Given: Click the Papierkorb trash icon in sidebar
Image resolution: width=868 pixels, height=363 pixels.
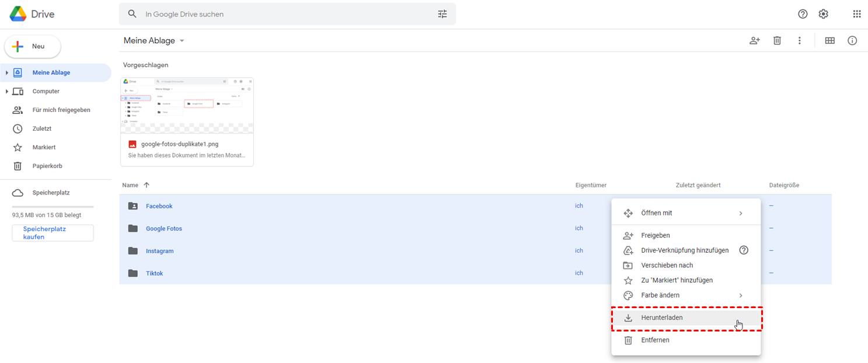Looking at the screenshot, I should [18, 166].
